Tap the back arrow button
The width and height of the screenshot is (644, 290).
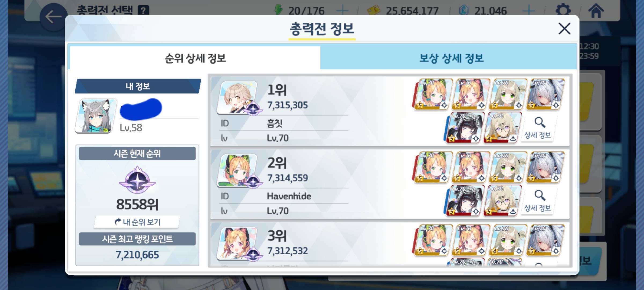point(53,17)
